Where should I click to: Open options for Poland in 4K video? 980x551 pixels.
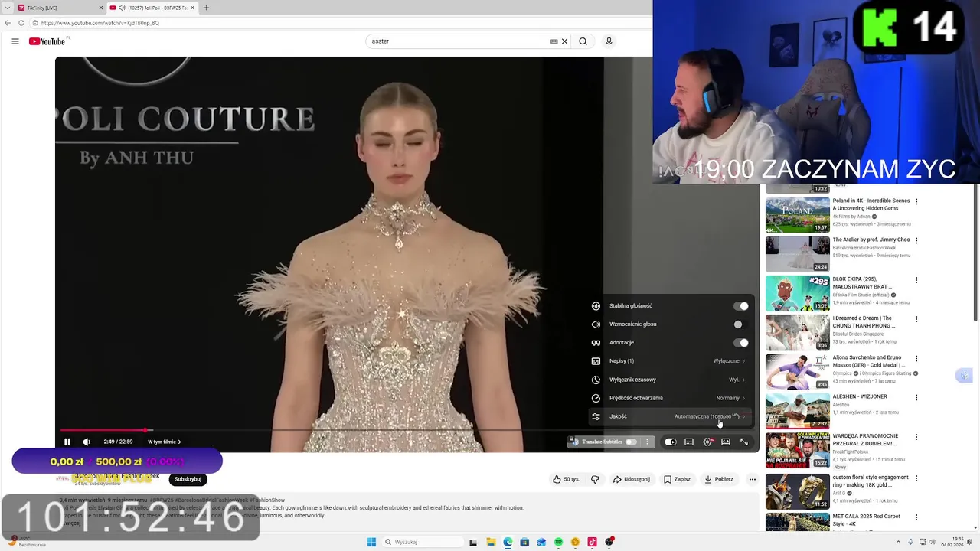coord(916,202)
